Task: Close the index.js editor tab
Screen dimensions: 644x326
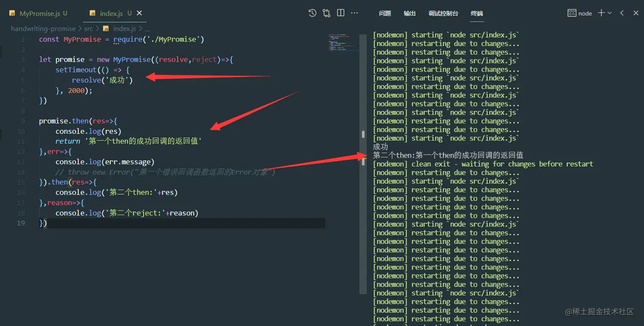Action: coord(139,13)
